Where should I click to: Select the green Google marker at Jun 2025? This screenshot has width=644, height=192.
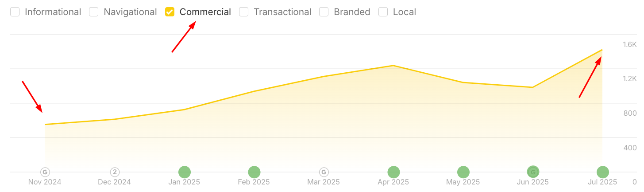[x=533, y=172]
